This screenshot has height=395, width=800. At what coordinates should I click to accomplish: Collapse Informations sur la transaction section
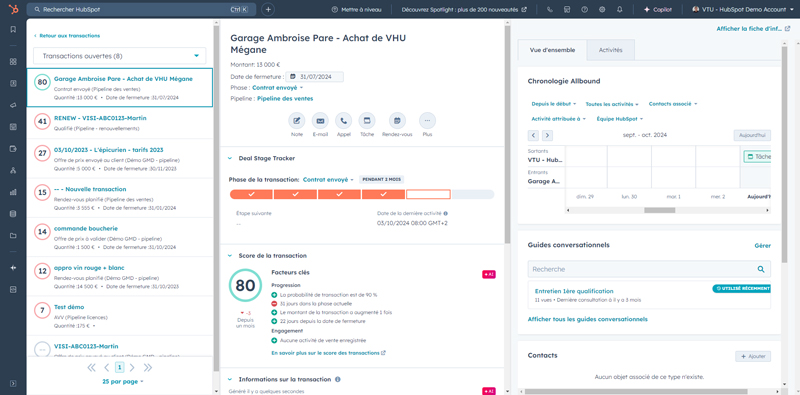(230, 380)
